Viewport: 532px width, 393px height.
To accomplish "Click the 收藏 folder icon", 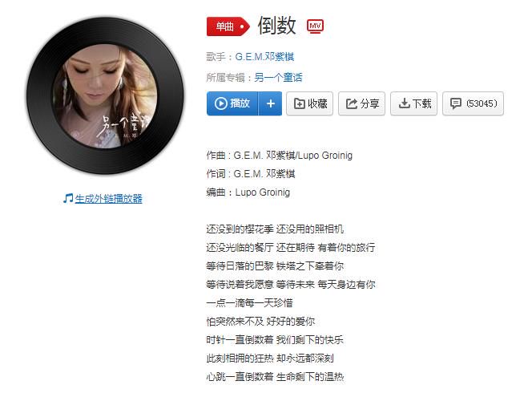I will [x=300, y=103].
